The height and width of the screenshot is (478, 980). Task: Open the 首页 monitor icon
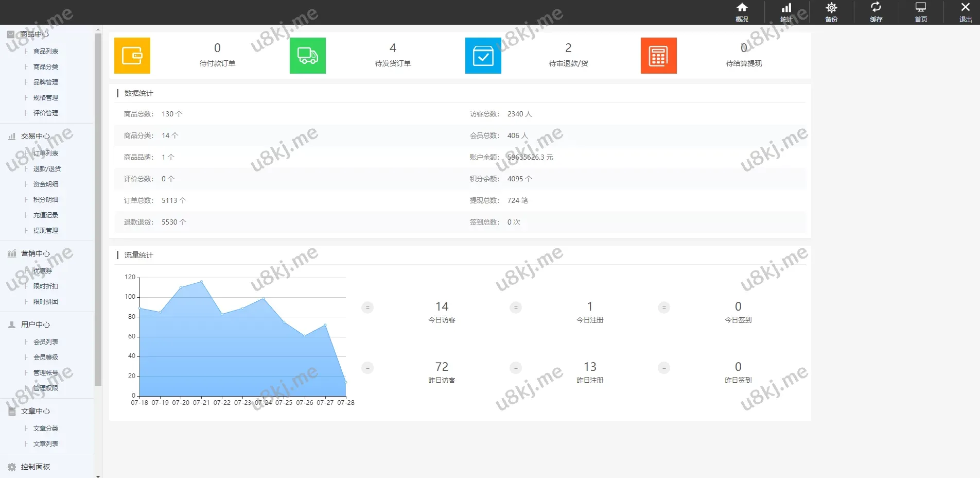(x=921, y=12)
